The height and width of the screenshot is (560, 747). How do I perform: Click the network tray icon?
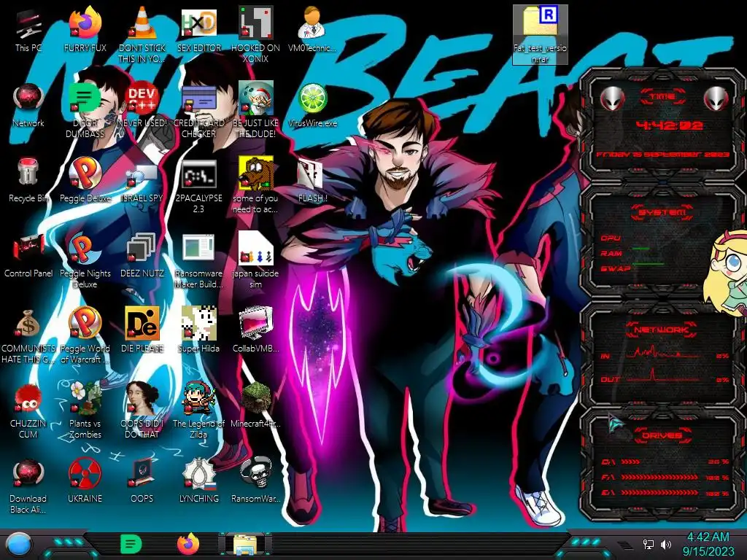tap(649, 544)
